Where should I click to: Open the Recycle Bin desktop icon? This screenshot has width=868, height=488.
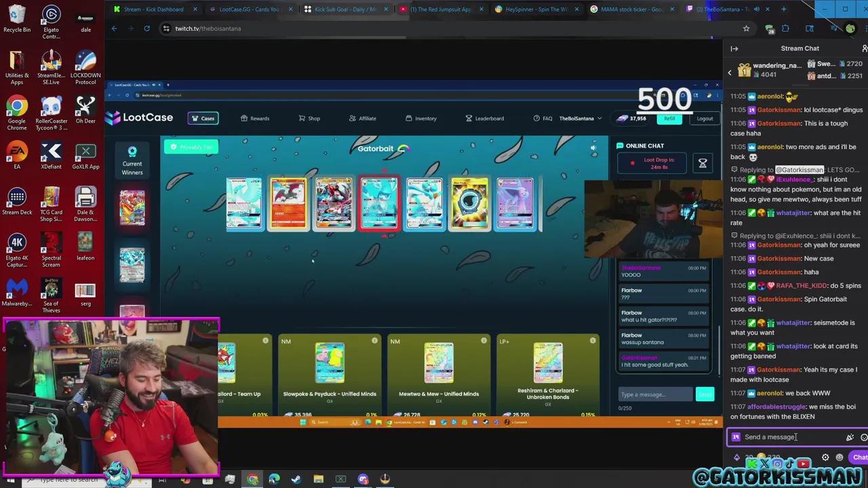pyautogui.click(x=17, y=19)
